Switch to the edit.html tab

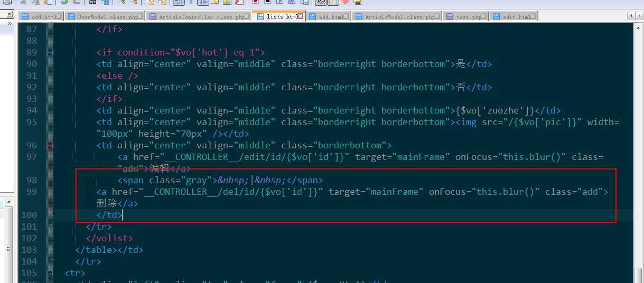pos(513,17)
